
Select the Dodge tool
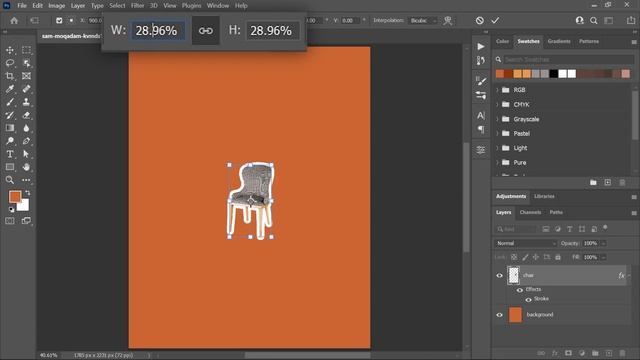pos(10,141)
